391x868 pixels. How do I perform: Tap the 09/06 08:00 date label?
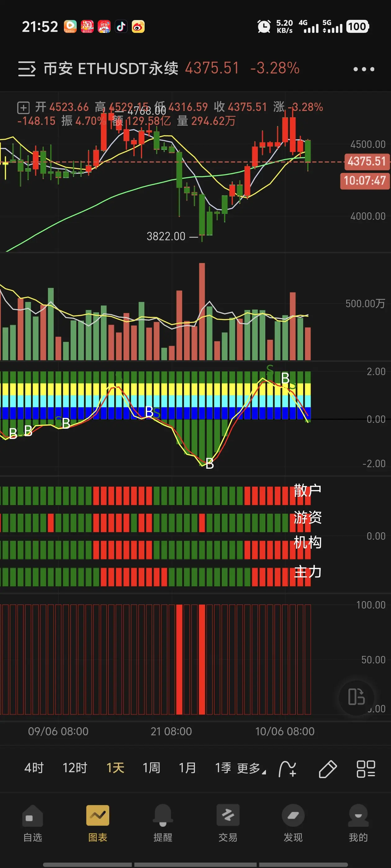58,731
